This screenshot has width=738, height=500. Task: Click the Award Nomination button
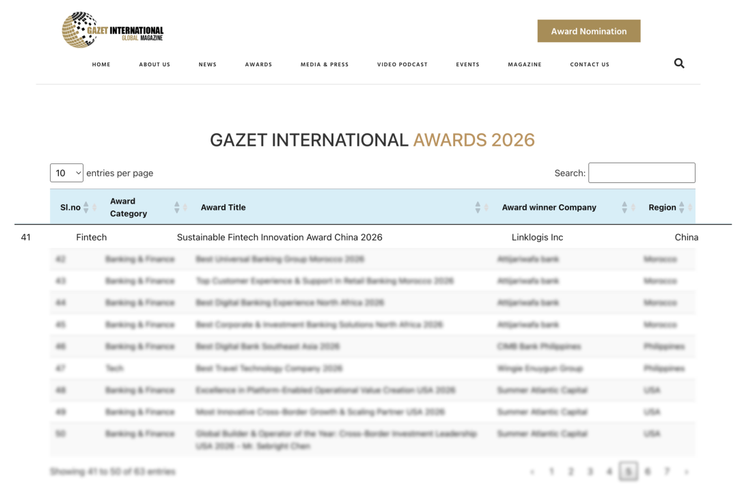pos(589,31)
